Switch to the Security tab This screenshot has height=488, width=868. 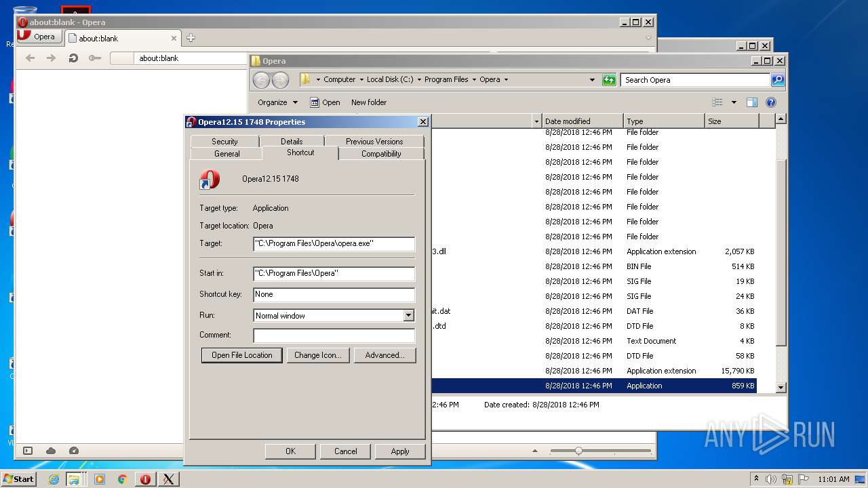[224, 141]
